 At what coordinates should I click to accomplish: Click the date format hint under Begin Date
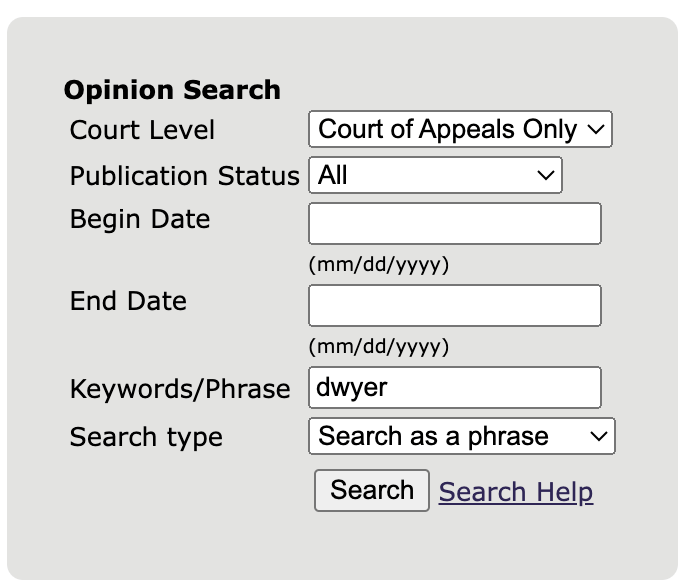(379, 265)
